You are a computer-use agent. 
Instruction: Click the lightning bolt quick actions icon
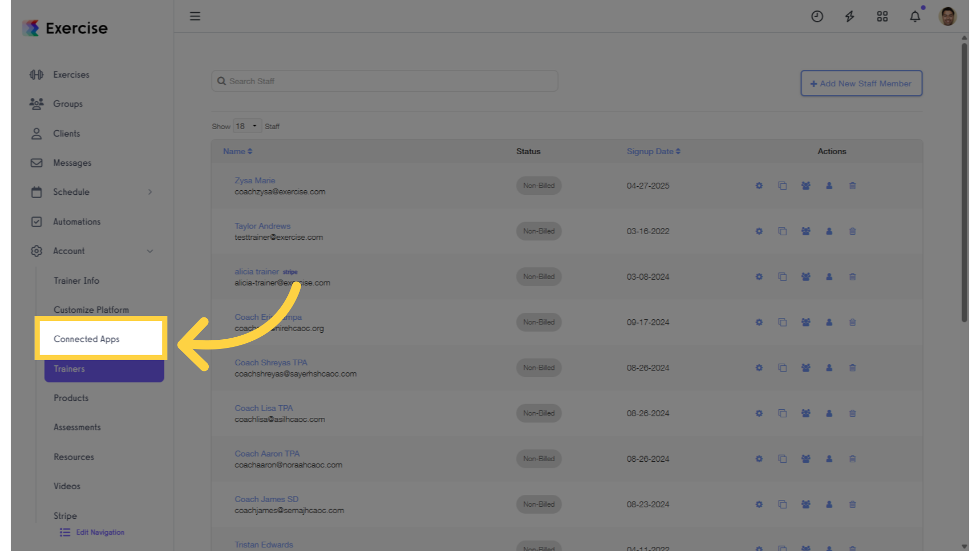pyautogui.click(x=850, y=16)
